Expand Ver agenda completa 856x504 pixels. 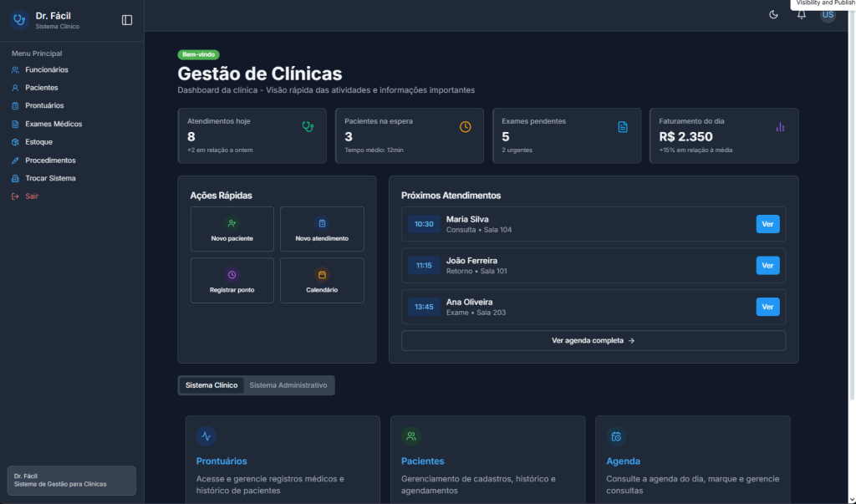coord(593,341)
